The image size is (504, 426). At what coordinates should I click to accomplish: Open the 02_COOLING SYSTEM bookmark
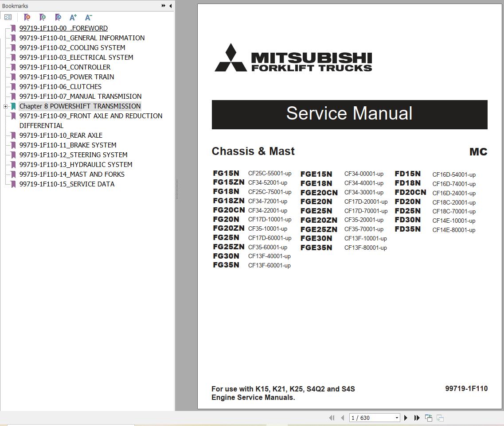[72, 47]
